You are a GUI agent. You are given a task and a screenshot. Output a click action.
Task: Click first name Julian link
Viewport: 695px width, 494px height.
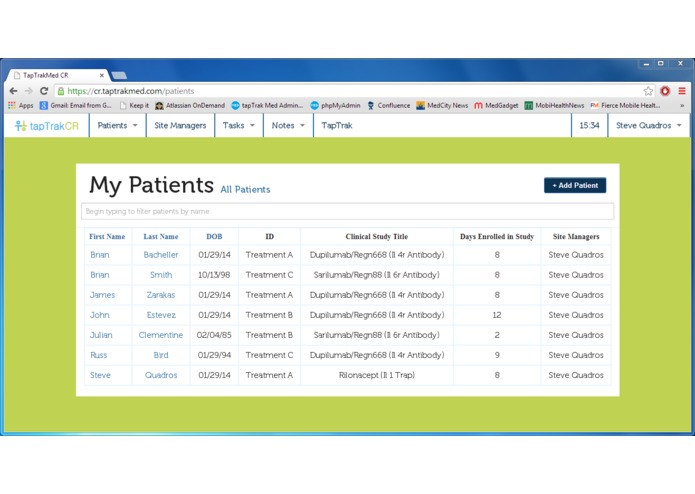point(101,335)
